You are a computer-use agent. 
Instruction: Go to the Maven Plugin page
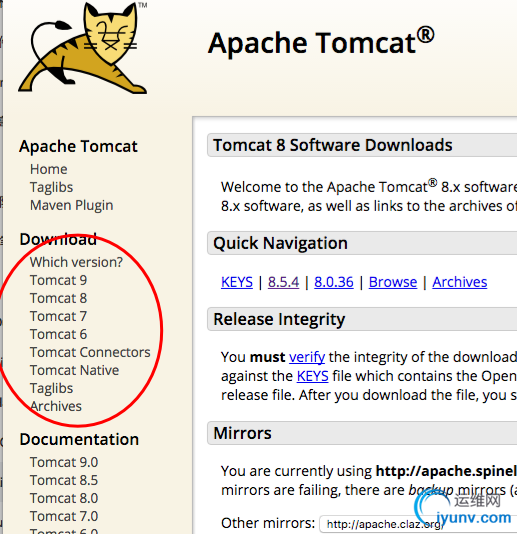[72, 205]
